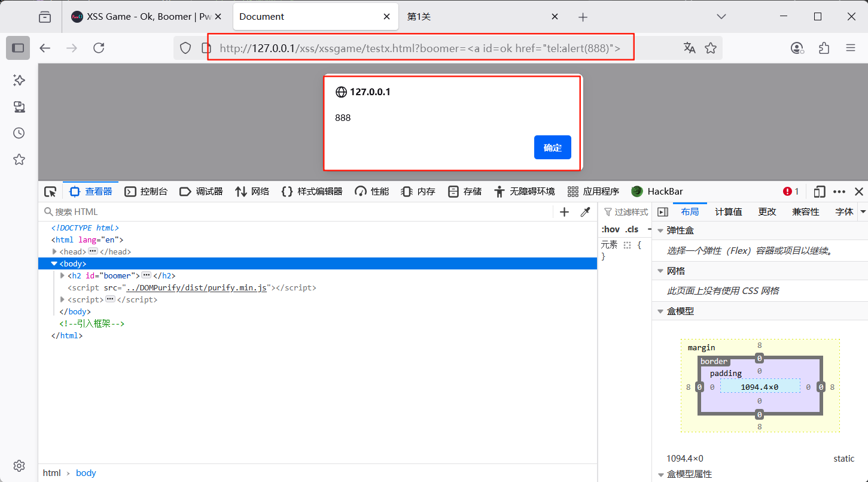This screenshot has height=482, width=868.
Task: Bookmark this page with star icon
Action: [711, 48]
